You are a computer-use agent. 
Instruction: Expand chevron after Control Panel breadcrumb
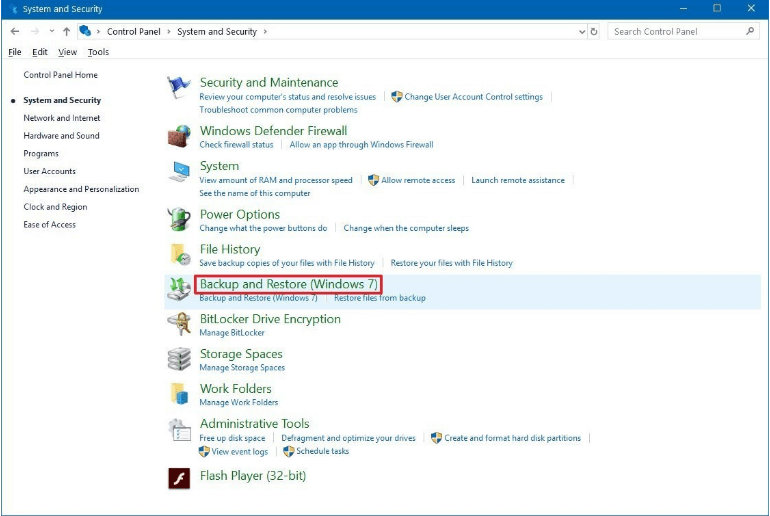pyautogui.click(x=168, y=31)
